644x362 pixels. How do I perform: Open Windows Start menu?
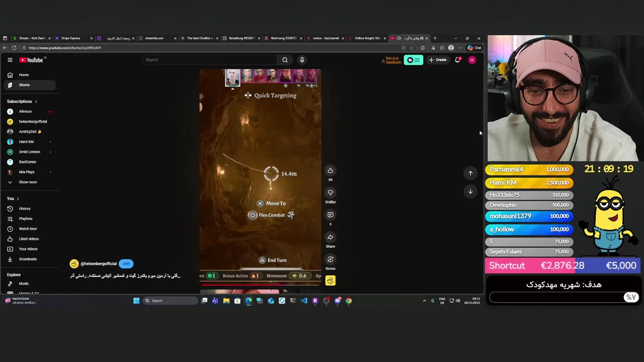point(136,301)
